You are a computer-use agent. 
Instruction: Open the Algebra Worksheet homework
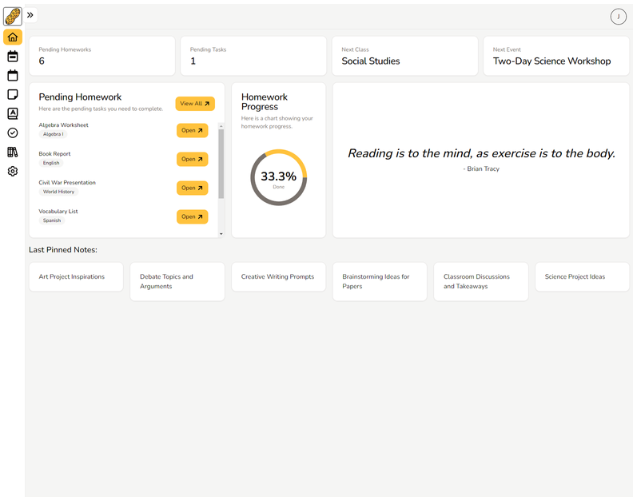[x=192, y=130]
